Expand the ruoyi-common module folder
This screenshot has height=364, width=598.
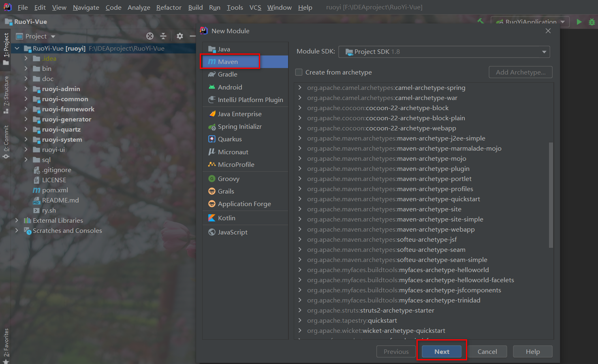click(26, 99)
